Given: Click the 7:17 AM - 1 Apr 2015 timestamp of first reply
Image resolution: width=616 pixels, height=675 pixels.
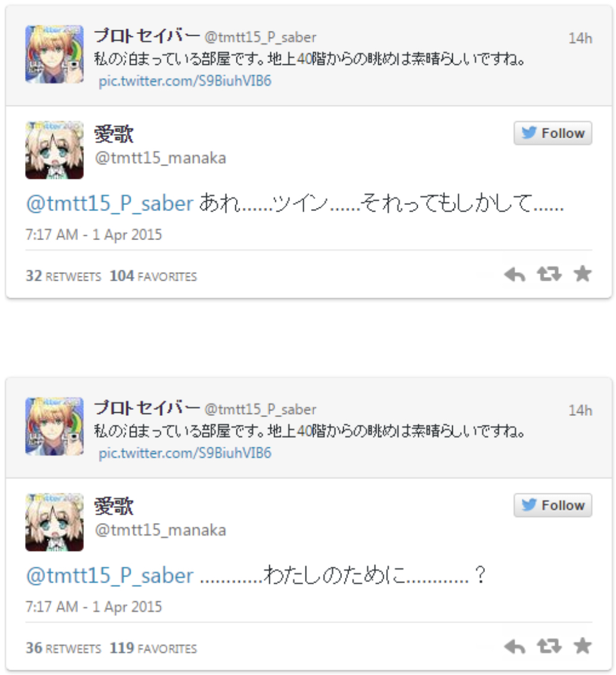Looking at the screenshot, I should click(94, 235).
